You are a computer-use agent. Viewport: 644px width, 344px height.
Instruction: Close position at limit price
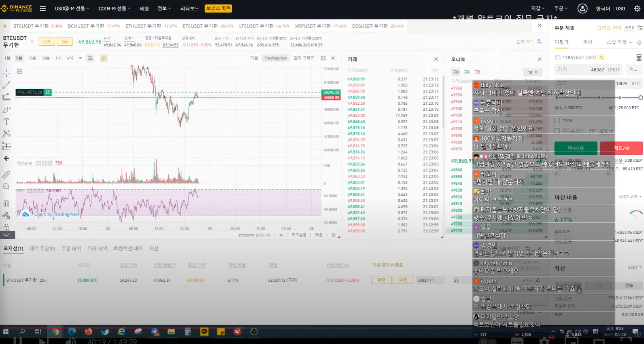point(403,280)
